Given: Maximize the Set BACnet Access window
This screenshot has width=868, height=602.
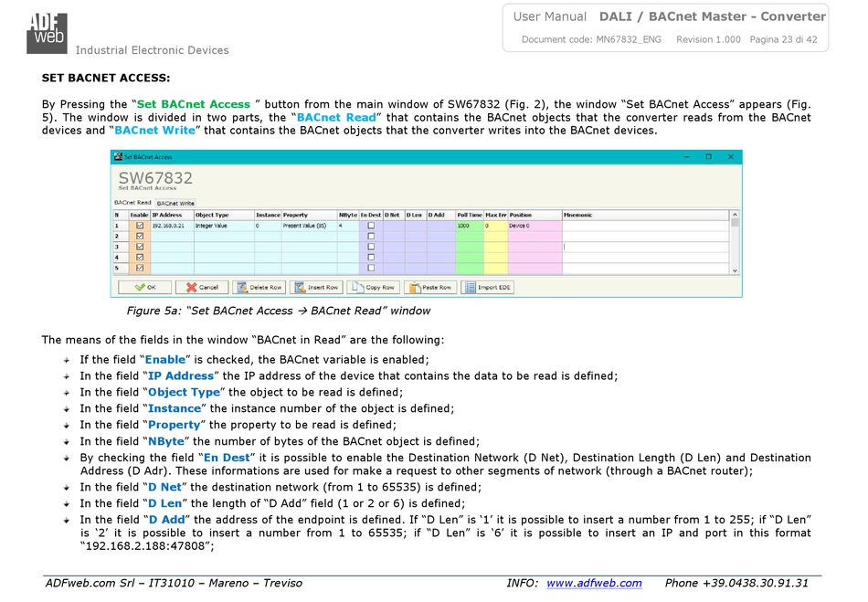Looking at the screenshot, I should tap(708, 157).
